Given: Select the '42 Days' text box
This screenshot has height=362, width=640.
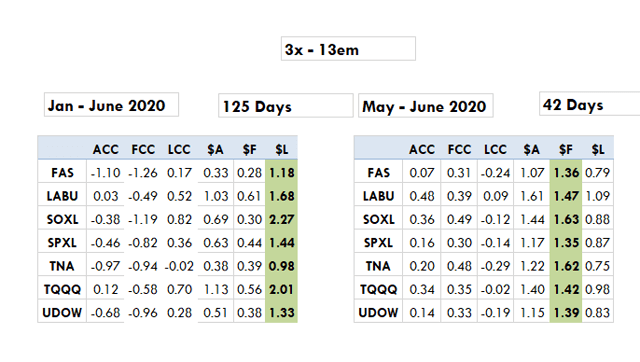Looking at the screenshot, I should point(590,104).
